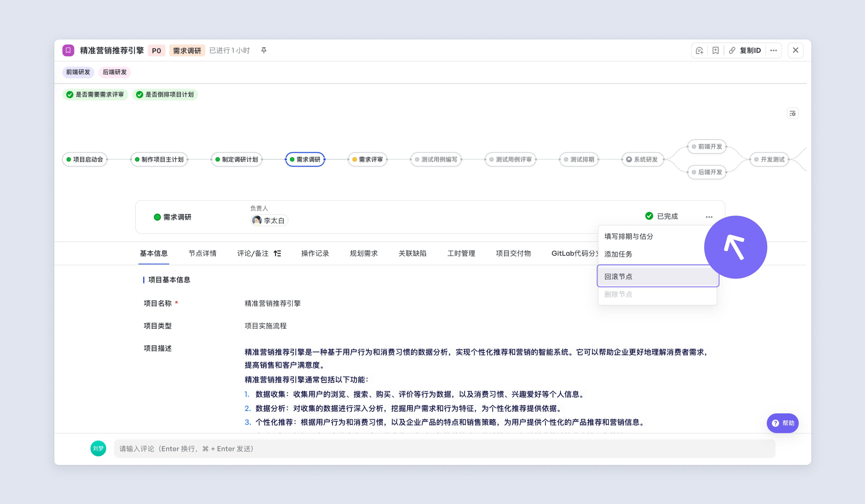The image size is (865, 504).
Task: Select the 前端开发 workflow node
Action: pos(707,147)
